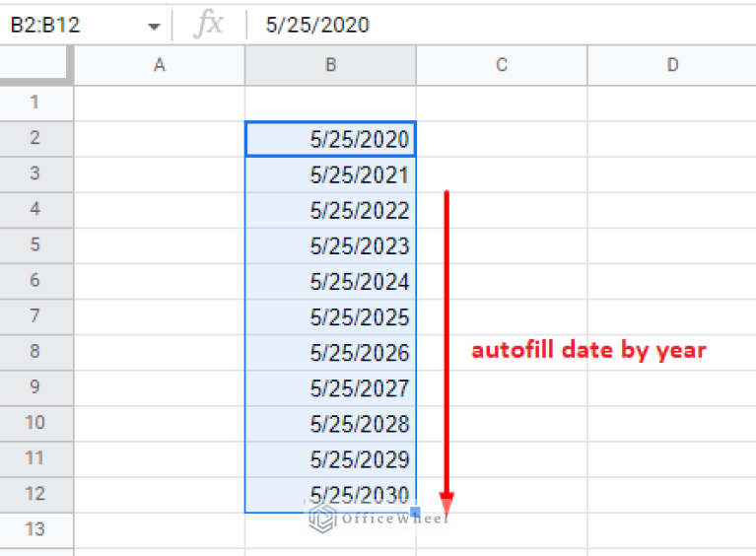Open the Name Box dropdown arrow
Image resolution: width=756 pixels, height=556 pixels.
(154, 25)
